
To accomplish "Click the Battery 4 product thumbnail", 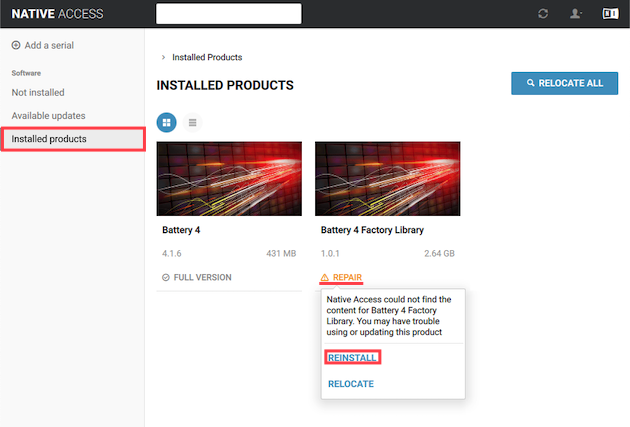I will coord(229,179).
